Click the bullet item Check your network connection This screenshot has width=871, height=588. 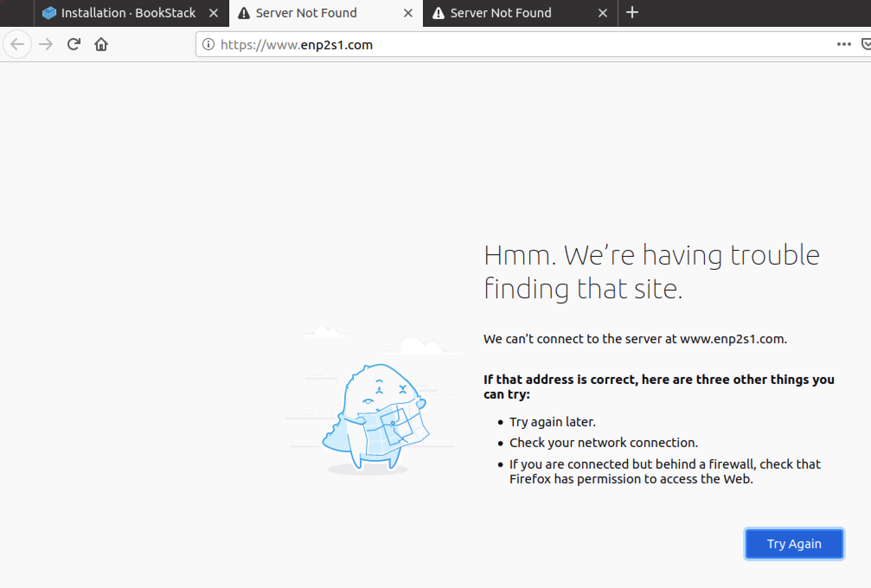(604, 442)
